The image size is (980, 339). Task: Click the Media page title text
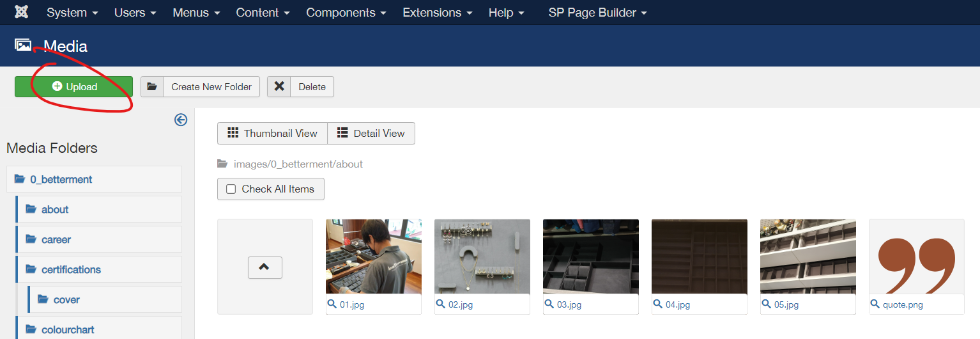click(65, 46)
